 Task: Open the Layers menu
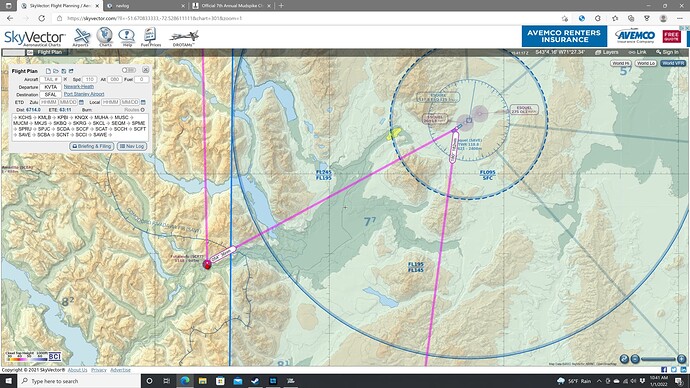click(607, 52)
